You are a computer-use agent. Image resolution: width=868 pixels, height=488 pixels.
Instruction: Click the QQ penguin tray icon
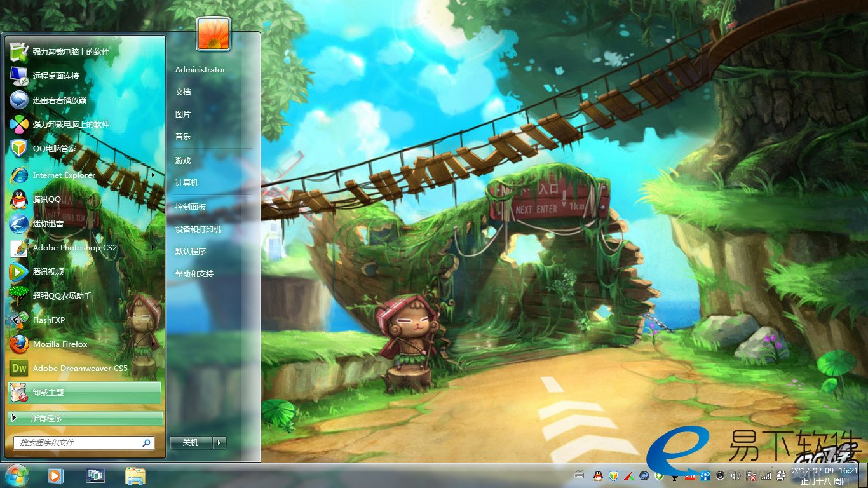click(x=597, y=475)
